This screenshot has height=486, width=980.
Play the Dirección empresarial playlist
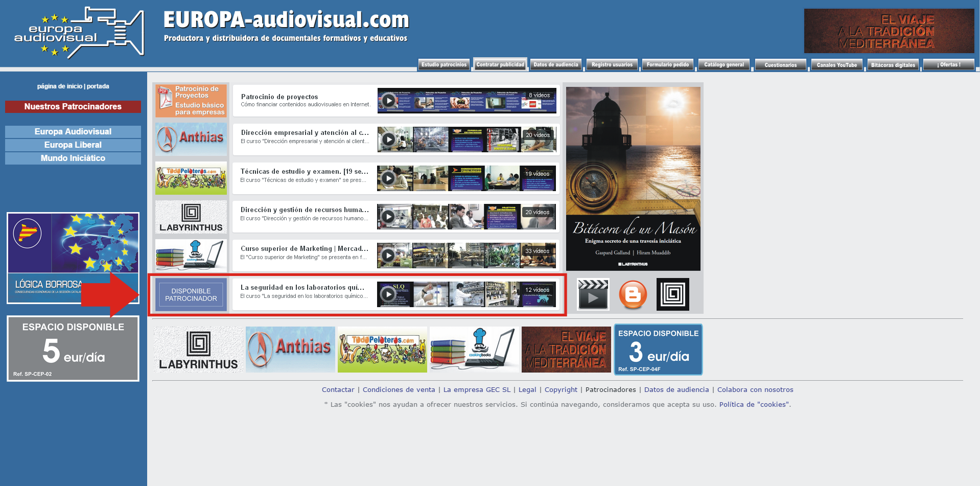point(389,139)
